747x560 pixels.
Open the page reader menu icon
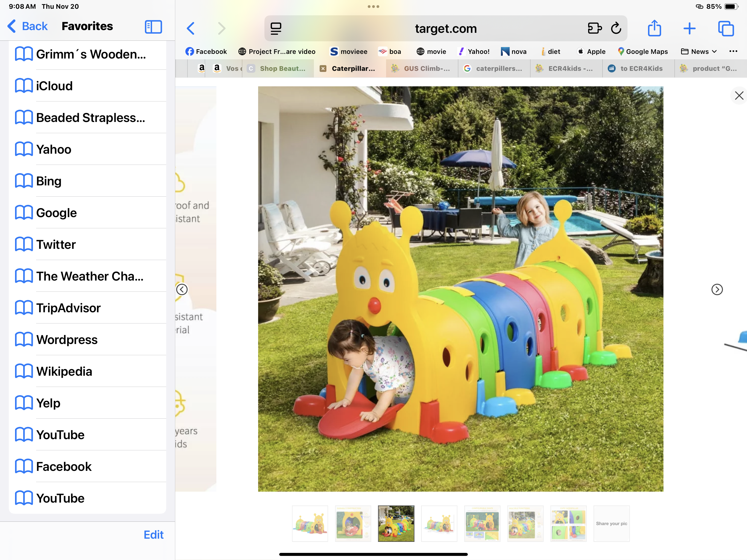coord(276,28)
